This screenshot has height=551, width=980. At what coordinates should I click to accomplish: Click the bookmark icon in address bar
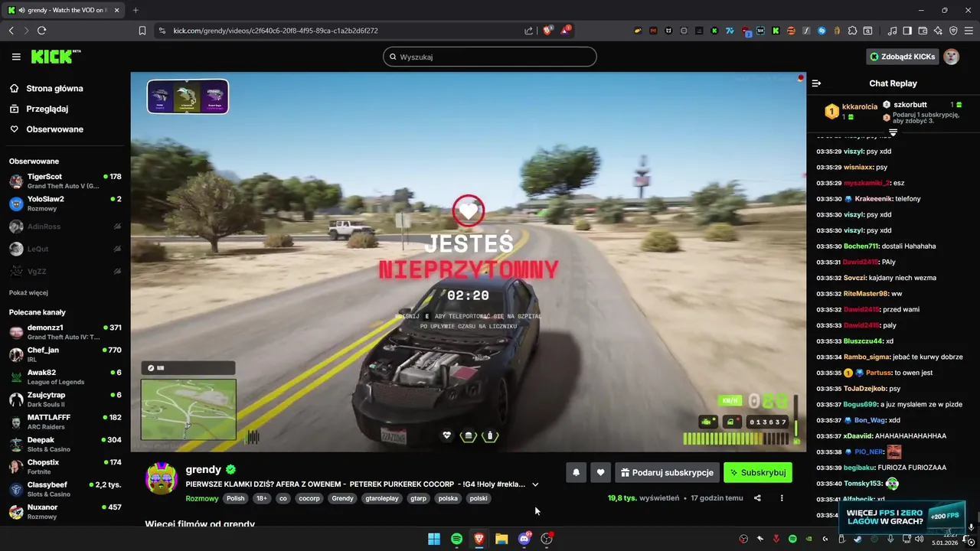(142, 31)
